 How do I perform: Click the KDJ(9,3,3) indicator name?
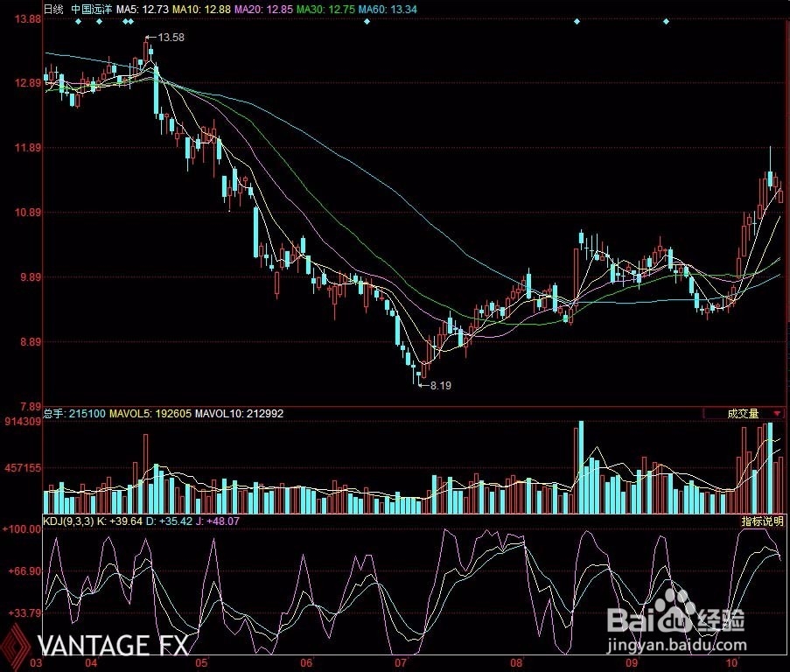pos(68,521)
